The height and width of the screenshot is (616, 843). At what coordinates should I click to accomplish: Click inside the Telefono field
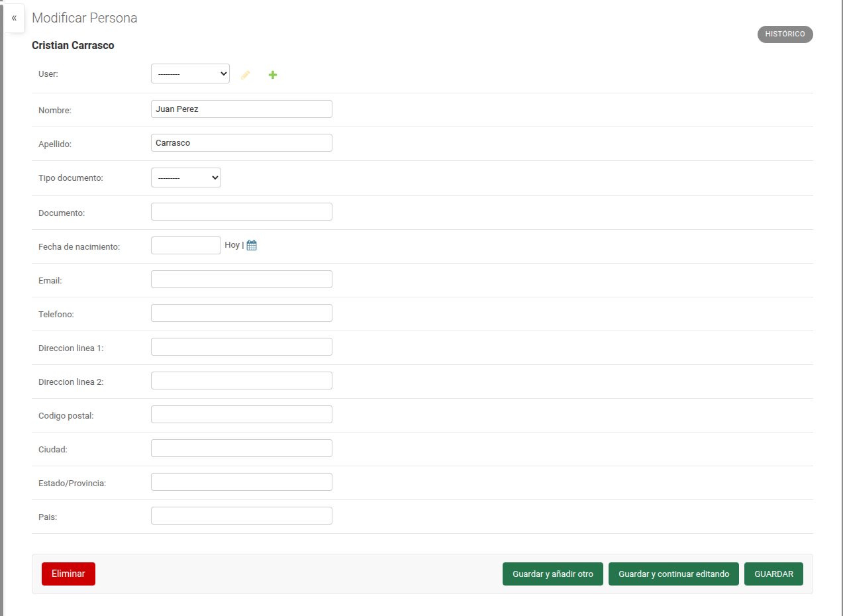(241, 313)
